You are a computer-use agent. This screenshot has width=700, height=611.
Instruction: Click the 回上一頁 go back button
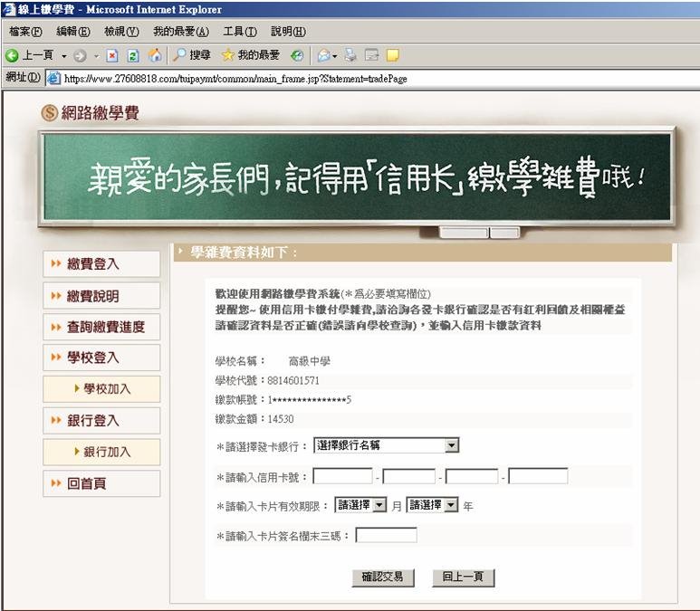(463, 577)
